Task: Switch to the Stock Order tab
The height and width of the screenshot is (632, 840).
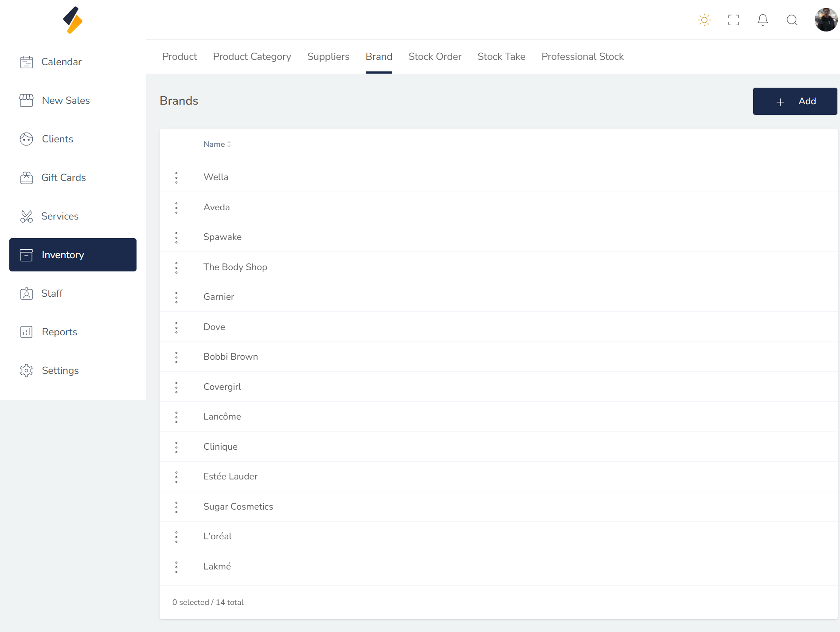Action: coord(434,57)
